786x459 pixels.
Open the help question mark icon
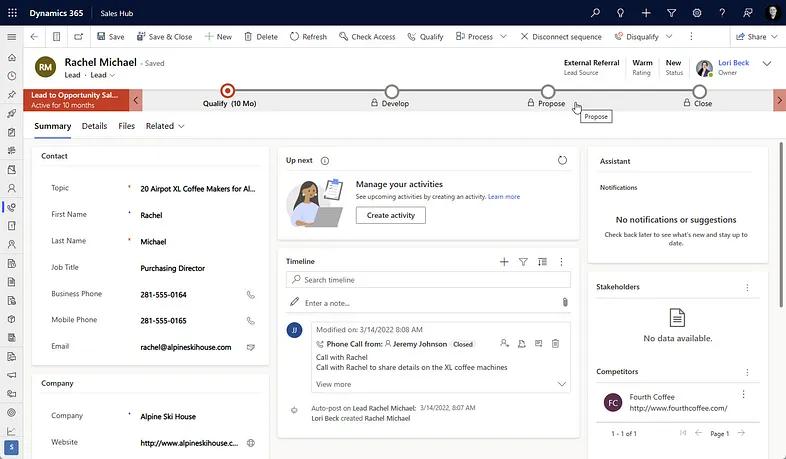point(722,13)
